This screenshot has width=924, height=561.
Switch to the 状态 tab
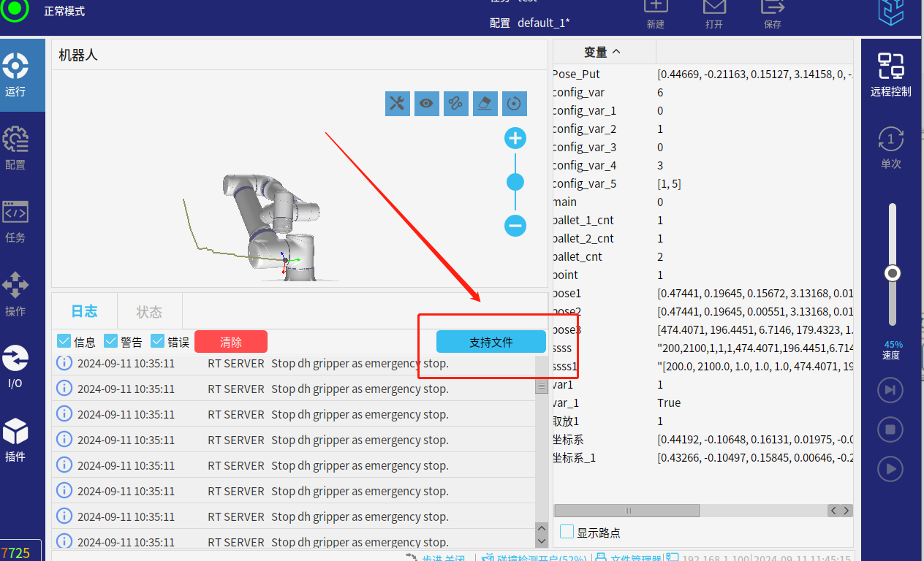tap(149, 312)
